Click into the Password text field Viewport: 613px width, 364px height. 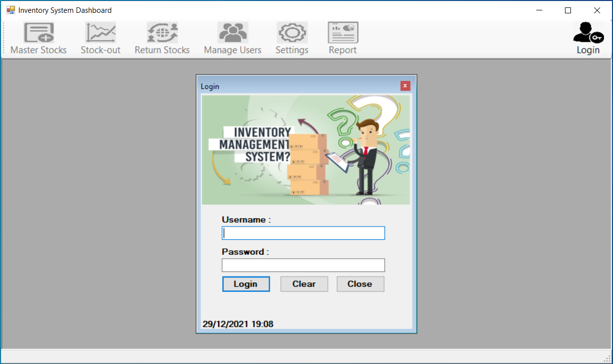click(x=303, y=266)
